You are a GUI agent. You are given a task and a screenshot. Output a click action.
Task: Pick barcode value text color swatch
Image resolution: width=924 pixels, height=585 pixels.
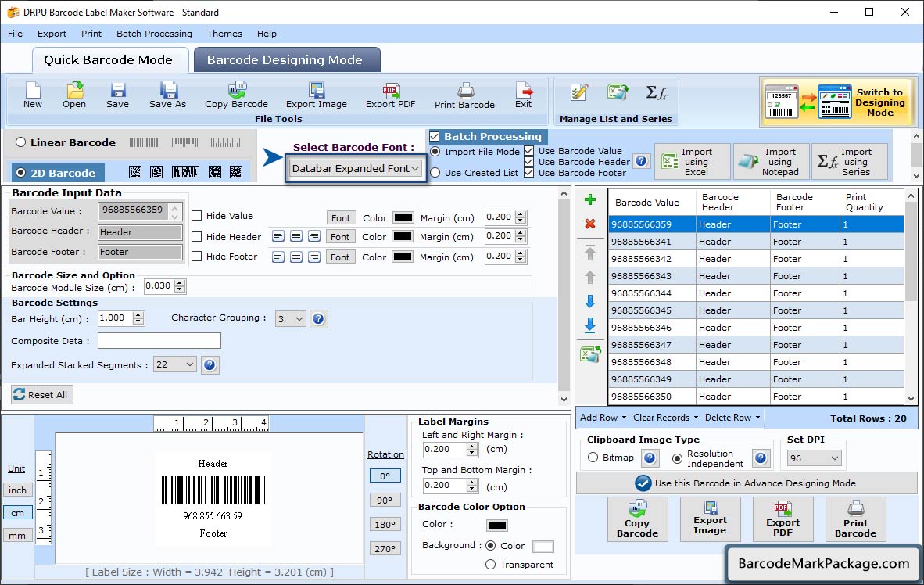(x=403, y=217)
